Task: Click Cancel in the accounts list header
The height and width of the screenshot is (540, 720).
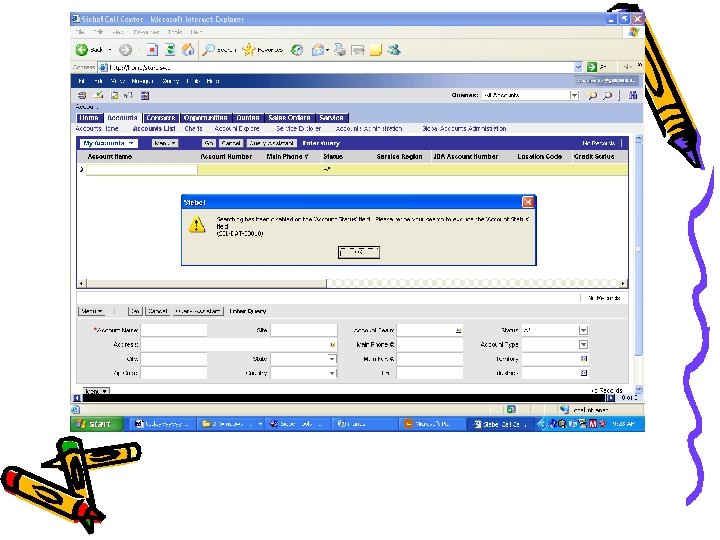Action: 231,143
